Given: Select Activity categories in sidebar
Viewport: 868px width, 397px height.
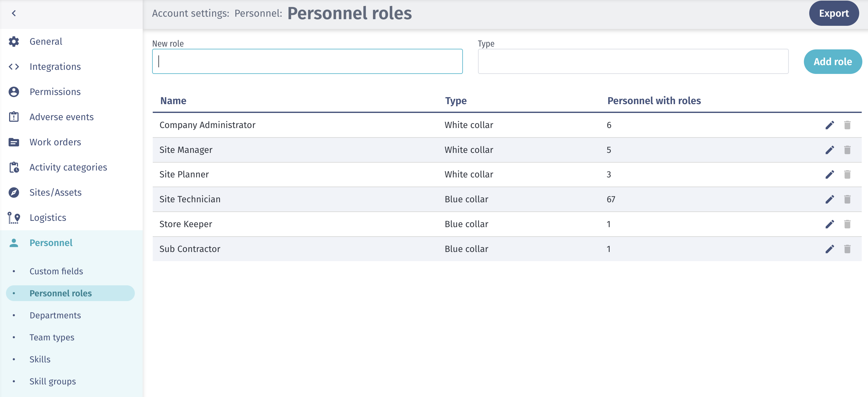Looking at the screenshot, I should coord(69,167).
